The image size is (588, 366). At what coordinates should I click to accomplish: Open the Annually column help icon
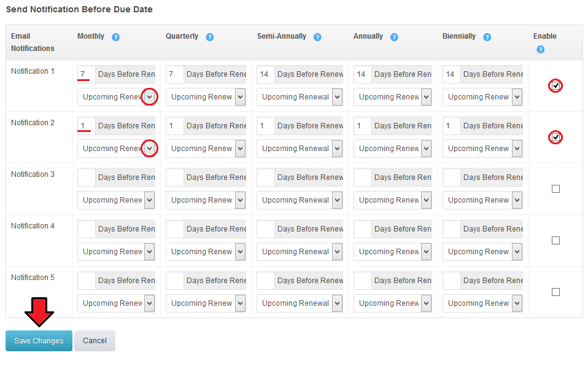pos(394,37)
